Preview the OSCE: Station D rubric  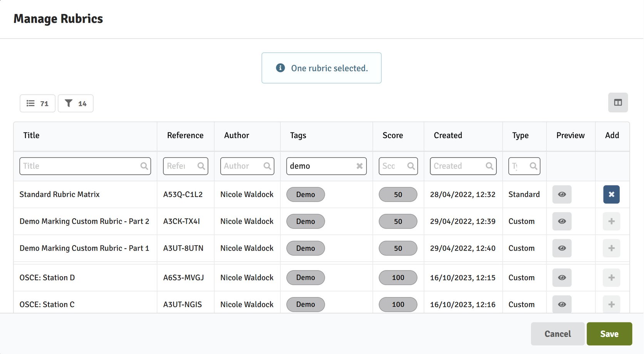point(562,277)
